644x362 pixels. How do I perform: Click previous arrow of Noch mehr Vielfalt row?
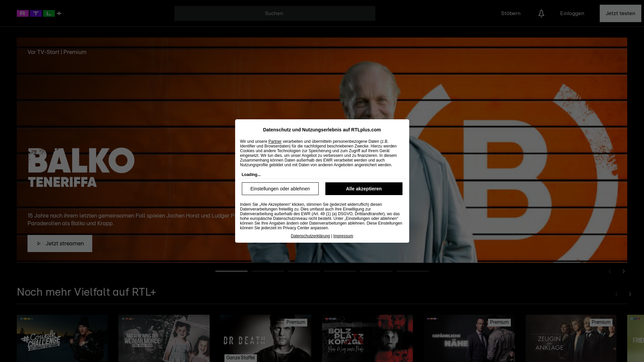click(616, 294)
